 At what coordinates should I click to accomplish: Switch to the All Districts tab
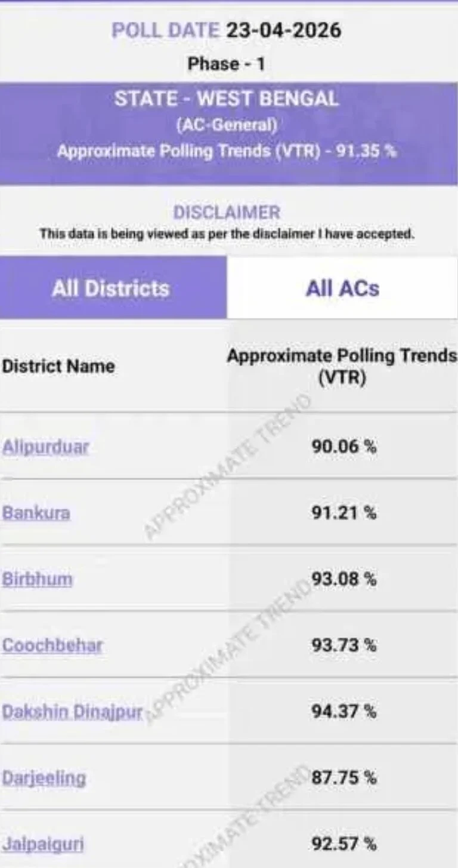[111, 288]
